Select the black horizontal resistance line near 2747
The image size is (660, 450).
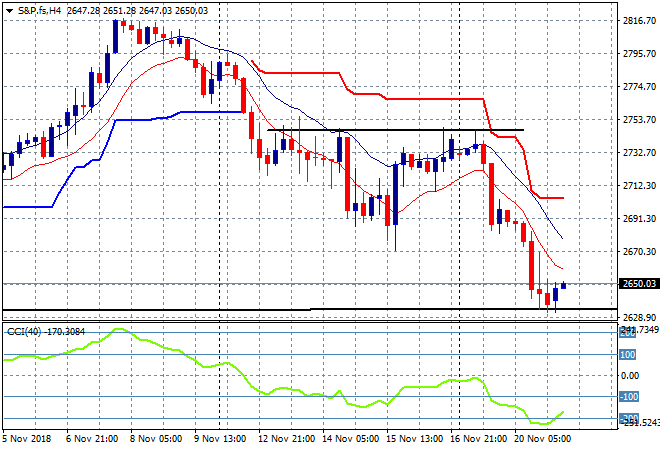click(x=396, y=130)
